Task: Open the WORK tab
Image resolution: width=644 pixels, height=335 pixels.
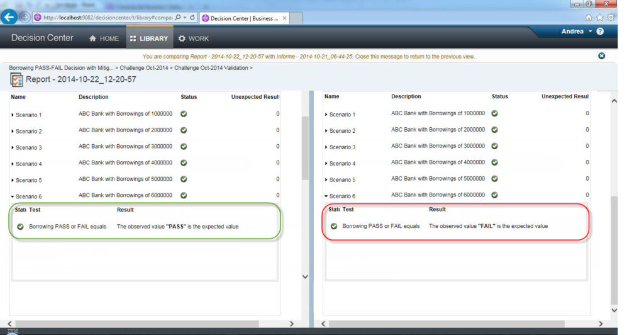Action: tap(193, 38)
